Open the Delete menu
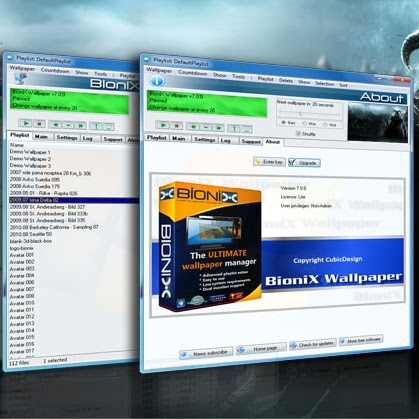This screenshot has width=419, height=419. [286, 80]
